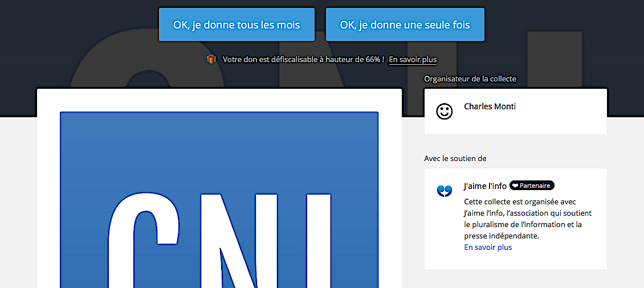Open the J'aime l'info partner title

(485, 186)
